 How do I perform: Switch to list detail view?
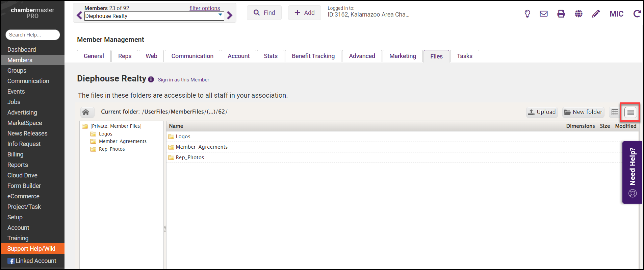click(630, 112)
